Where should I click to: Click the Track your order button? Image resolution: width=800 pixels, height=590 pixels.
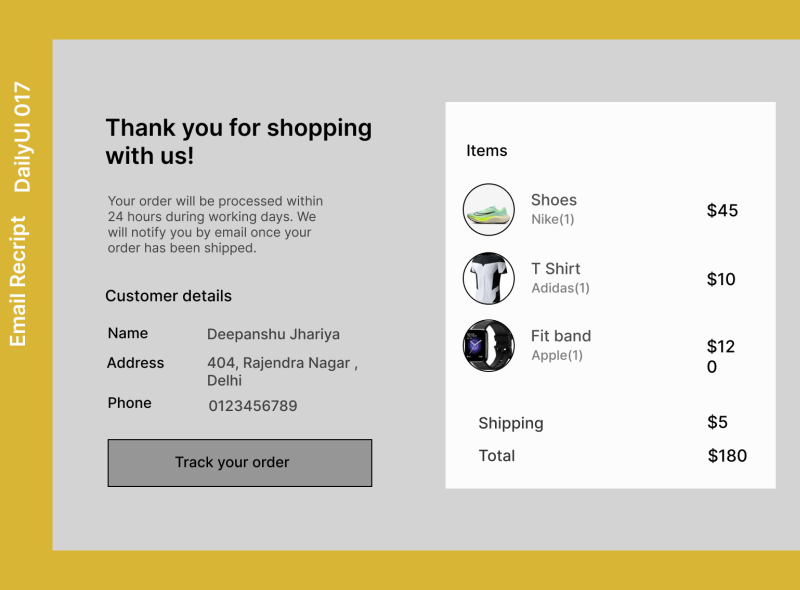click(239, 463)
